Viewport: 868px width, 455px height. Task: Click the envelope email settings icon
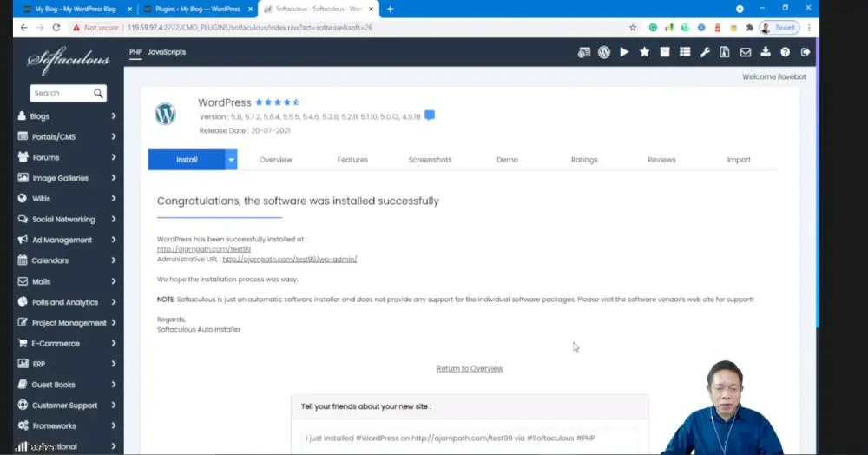coord(745,52)
